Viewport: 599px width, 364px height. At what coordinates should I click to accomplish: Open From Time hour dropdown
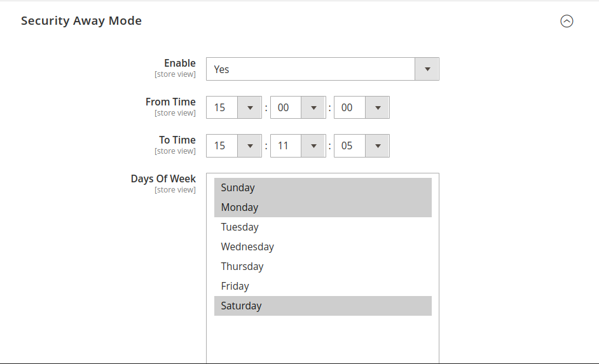coord(234,107)
